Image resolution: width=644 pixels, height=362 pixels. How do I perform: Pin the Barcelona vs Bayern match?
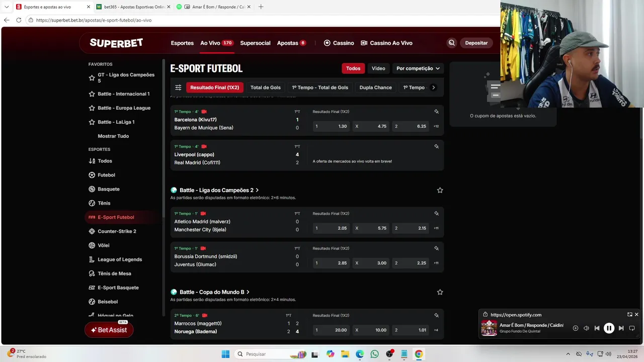[x=436, y=112]
